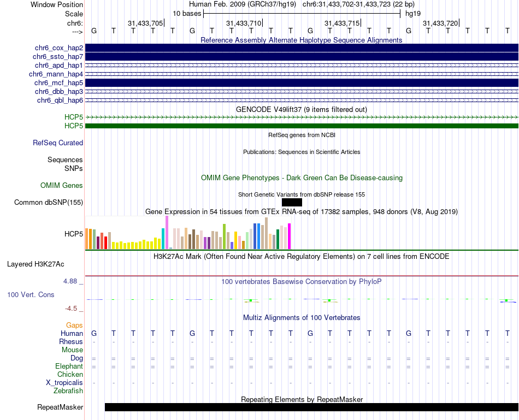Click the Sequences SNPs track label

point(65,164)
